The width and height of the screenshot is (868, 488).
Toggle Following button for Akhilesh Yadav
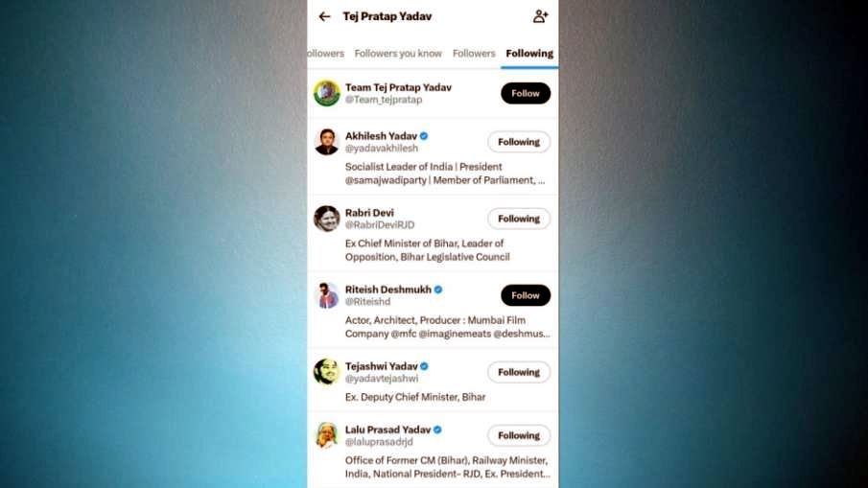[519, 142]
